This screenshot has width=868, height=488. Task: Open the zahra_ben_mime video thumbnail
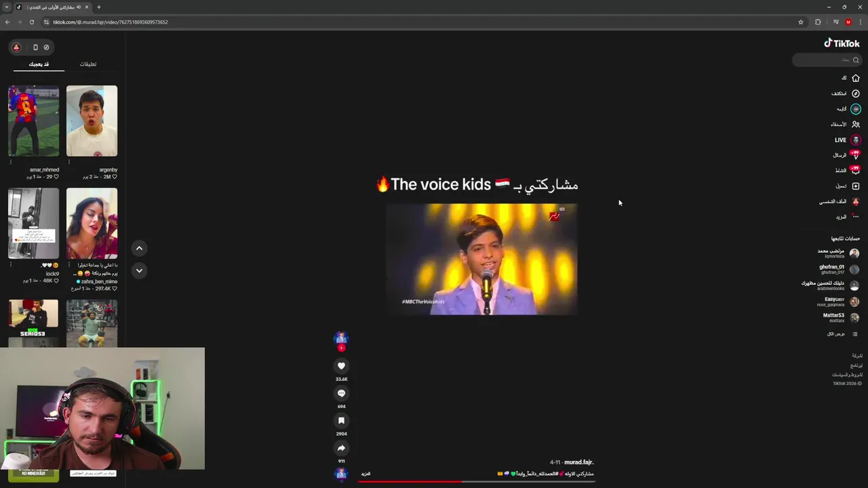(x=92, y=223)
